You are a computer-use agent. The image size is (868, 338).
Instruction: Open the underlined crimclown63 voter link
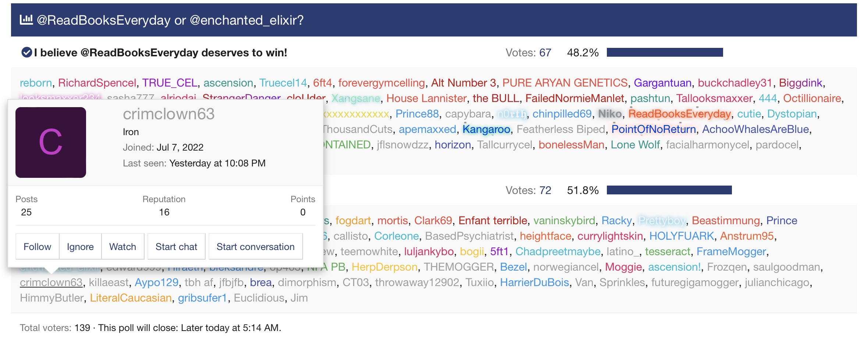click(51, 282)
